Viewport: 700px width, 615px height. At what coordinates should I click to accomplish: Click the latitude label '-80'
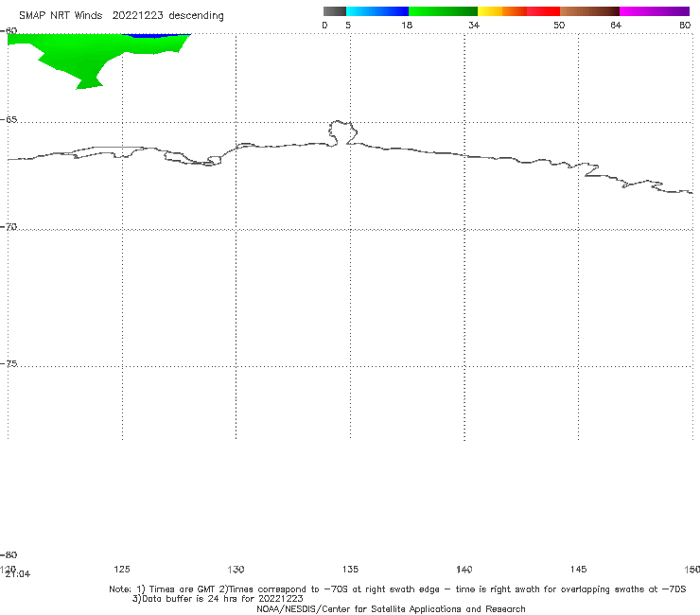9,554
